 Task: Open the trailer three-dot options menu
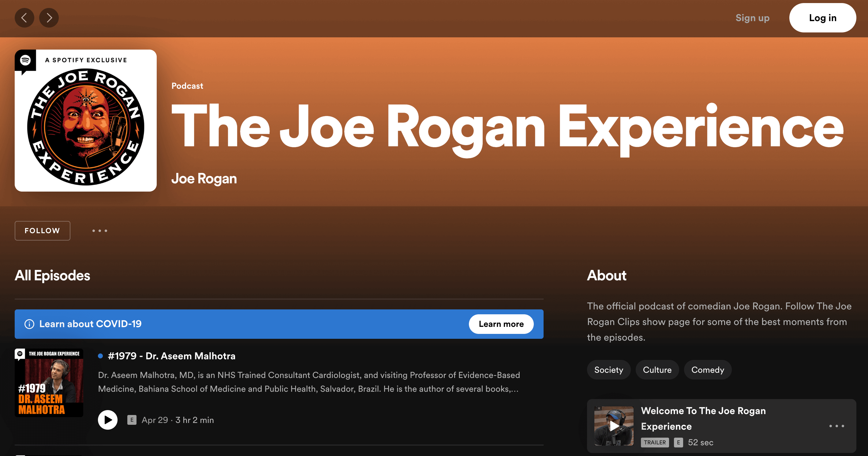[x=836, y=426]
